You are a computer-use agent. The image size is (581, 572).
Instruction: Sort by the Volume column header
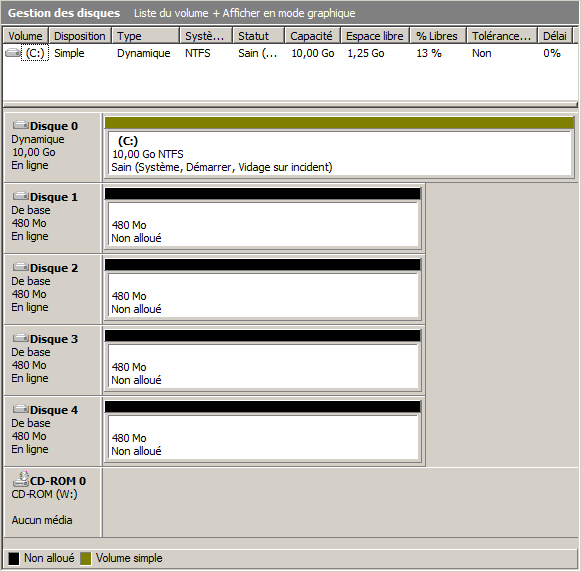click(26, 36)
